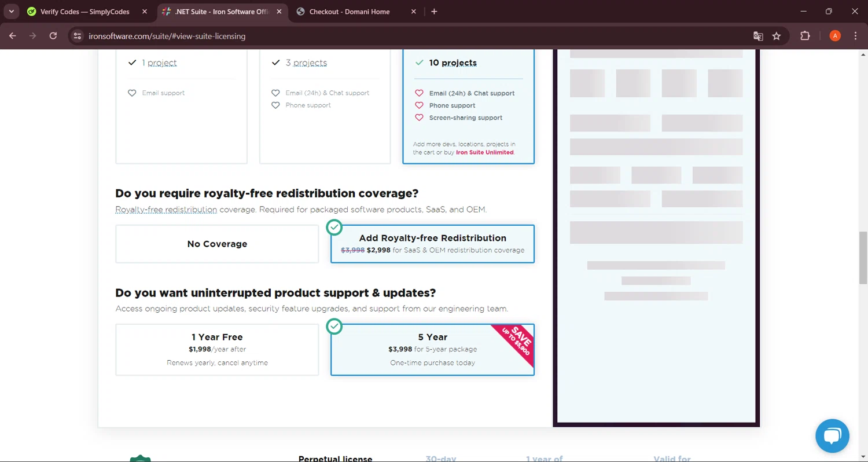Screen dimensions: 868x462
Task: Click '$1,998/year after' renewal price text
Action: 217,349
